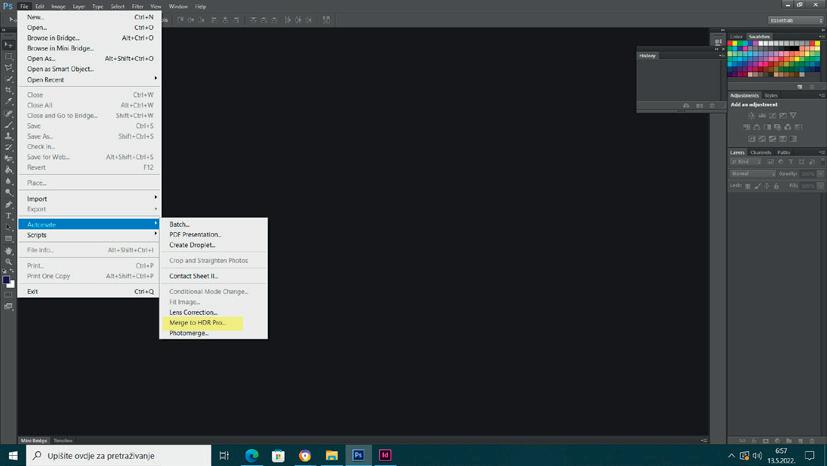
Task: Select the Rectangular Marquee tool
Action: [8, 56]
